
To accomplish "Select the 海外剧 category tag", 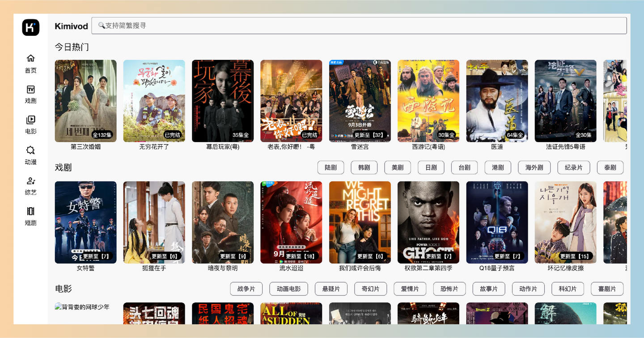I will pos(534,168).
